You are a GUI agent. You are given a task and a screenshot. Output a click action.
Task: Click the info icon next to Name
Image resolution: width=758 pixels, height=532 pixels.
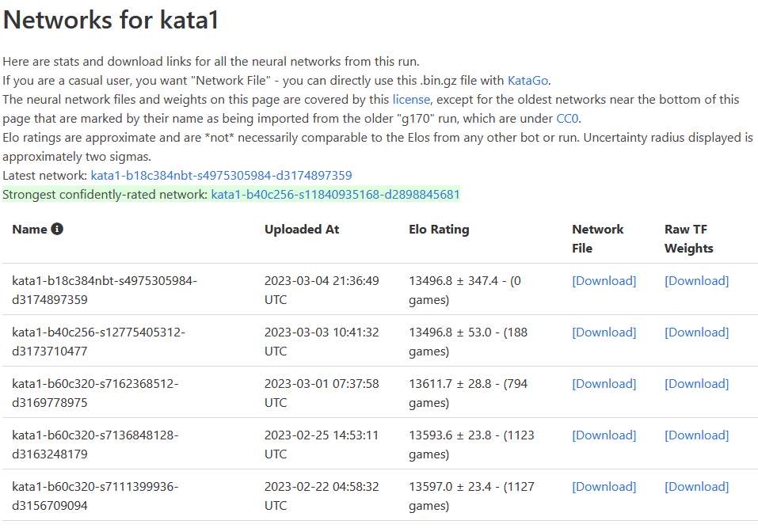(x=57, y=229)
